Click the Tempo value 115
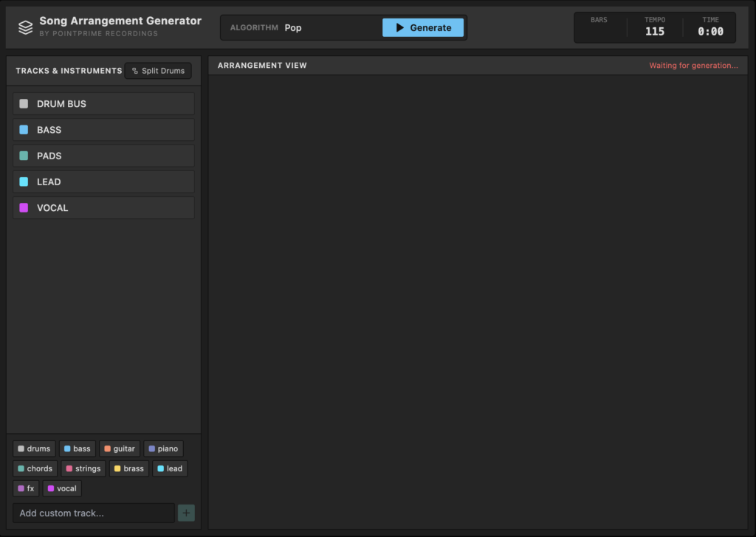The width and height of the screenshot is (756, 537). (x=654, y=32)
